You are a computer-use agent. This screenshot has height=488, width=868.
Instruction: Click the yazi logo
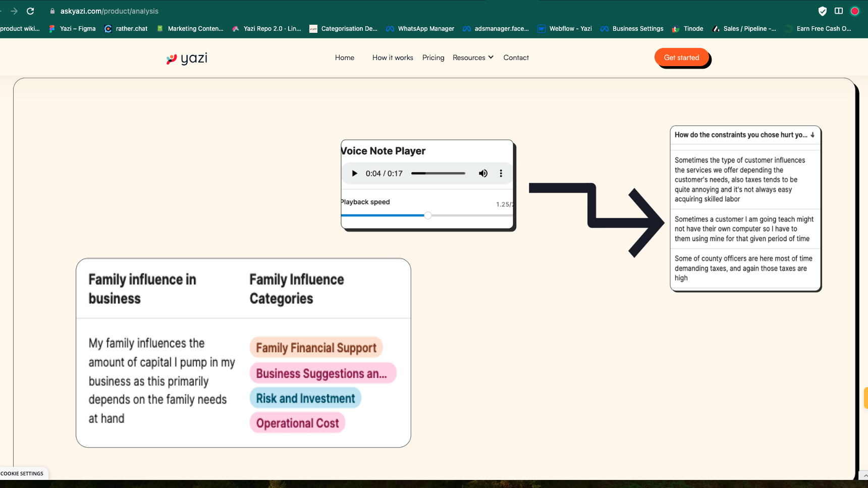pos(187,59)
